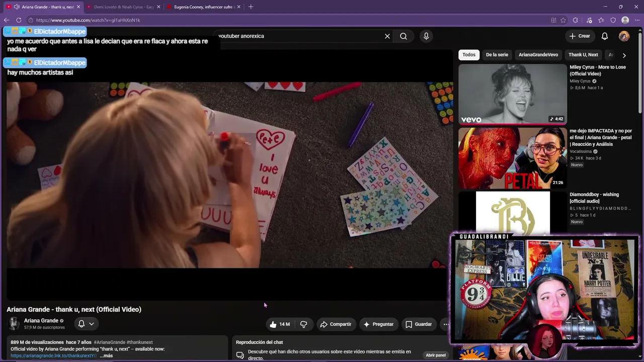
Task: Open the account avatar menu
Action: coord(624,36)
